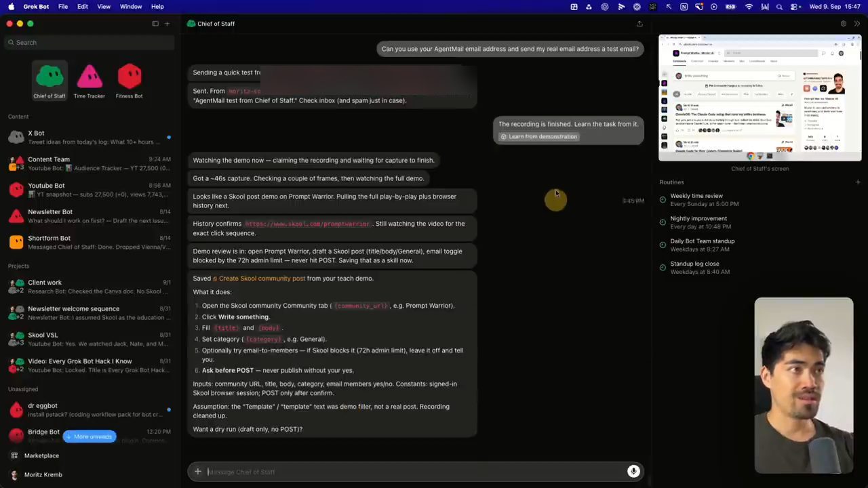Click the attachment plus in message box
Viewport: 868px width, 488px height.
coord(198,472)
